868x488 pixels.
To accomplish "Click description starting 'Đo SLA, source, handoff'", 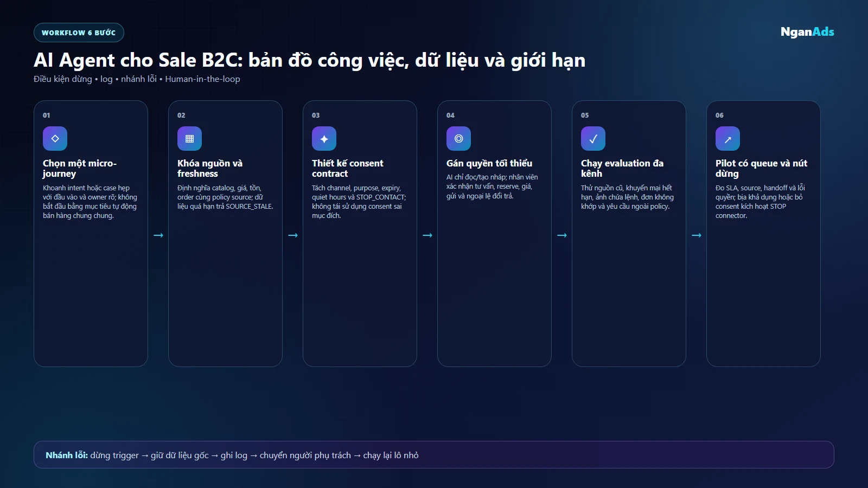I will 760,202.
